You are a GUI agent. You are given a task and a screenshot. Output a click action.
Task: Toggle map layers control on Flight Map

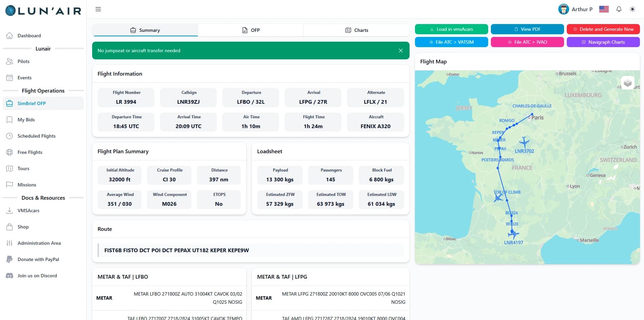pos(628,82)
